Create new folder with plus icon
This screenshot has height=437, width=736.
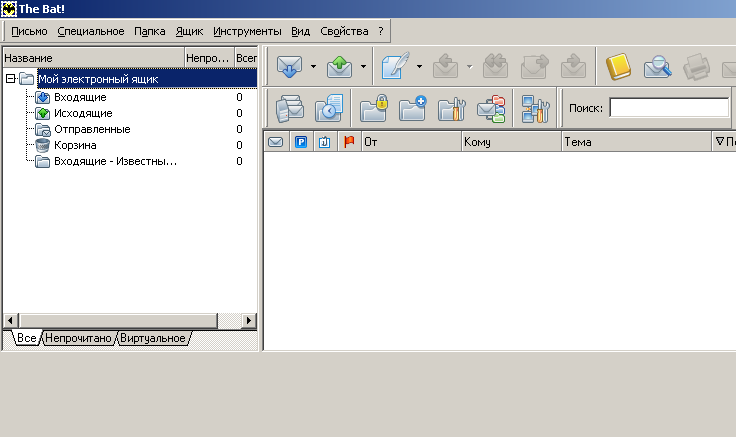pos(413,108)
